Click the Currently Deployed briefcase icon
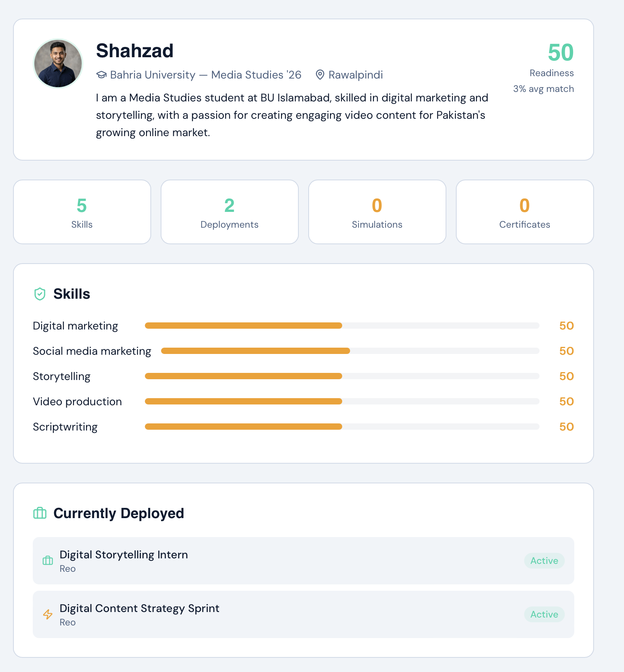Screen dimensions: 624x672 tap(40, 513)
